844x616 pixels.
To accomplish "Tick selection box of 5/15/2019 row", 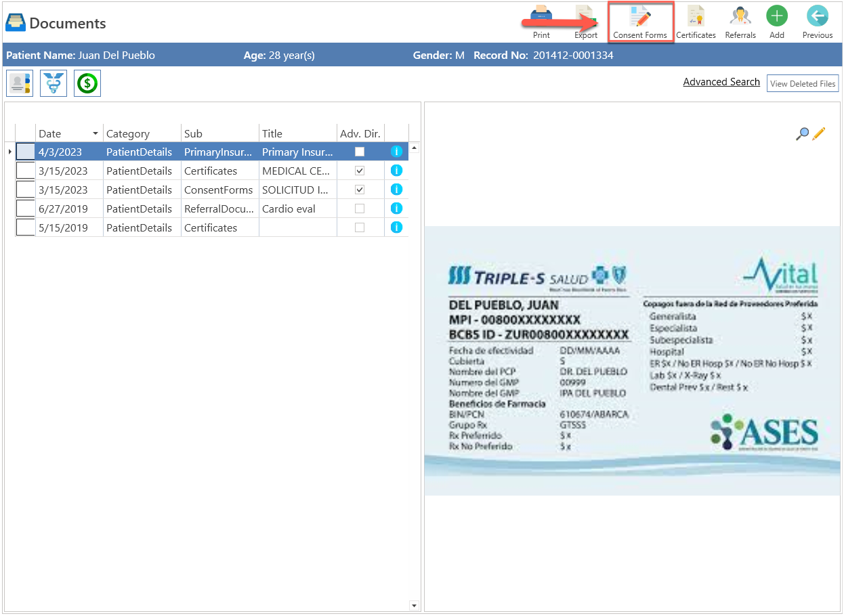I will (26, 227).
